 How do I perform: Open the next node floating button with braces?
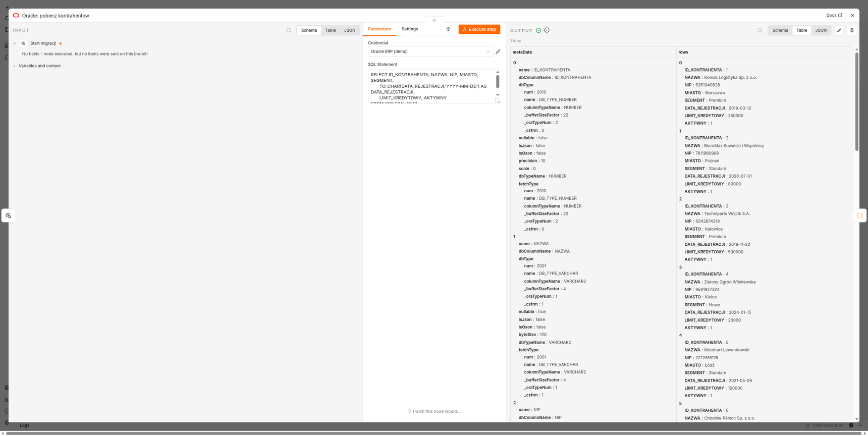pos(860,215)
